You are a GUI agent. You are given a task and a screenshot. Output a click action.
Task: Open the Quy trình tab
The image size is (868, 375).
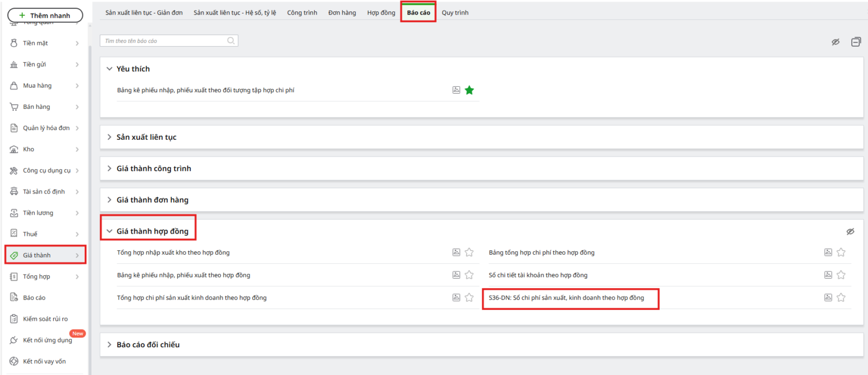coord(455,12)
